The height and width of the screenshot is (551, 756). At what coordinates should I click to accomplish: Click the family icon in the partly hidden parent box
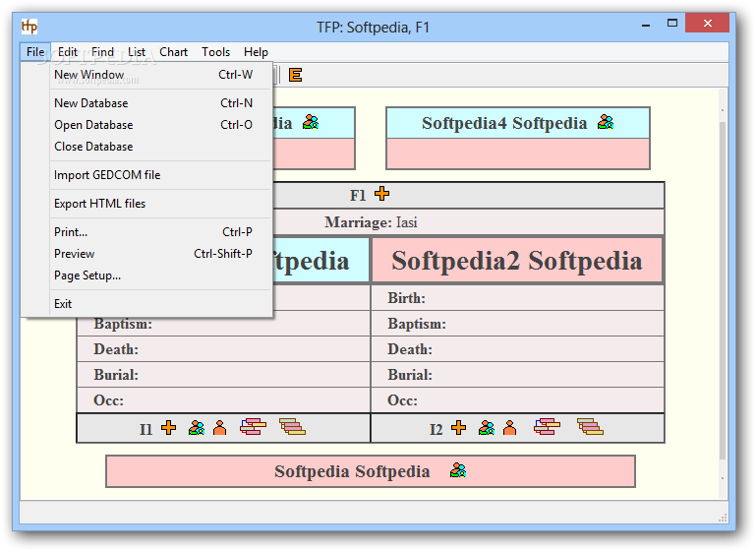[311, 123]
